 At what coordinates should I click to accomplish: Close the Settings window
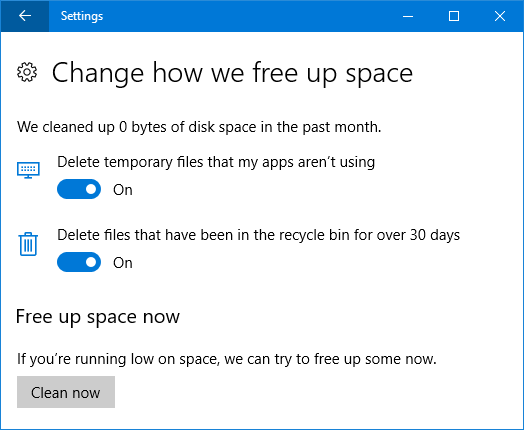500,16
